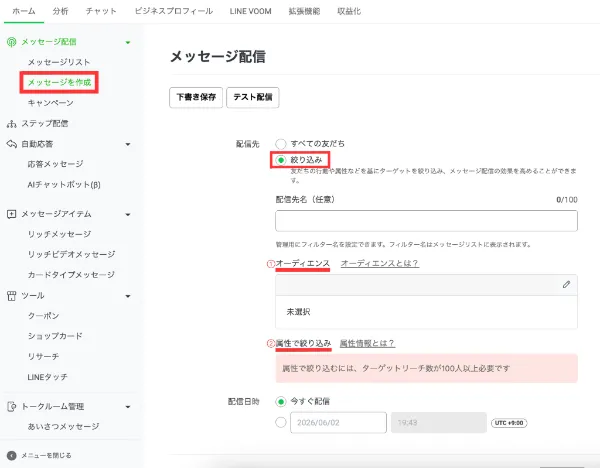The height and width of the screenshot is (468, 600).
Task: Choose 今すぐ配信 delivery option
Action: pos(280,401)
